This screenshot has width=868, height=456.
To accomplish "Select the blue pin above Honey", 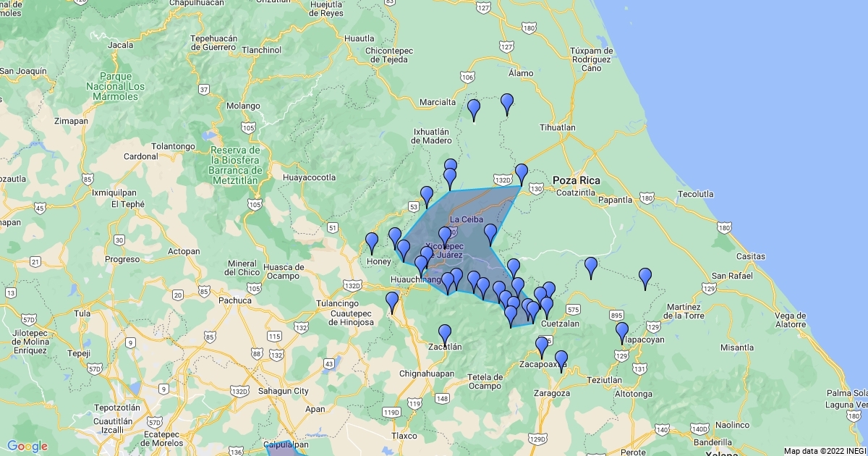I will pyautogui.click(x=372, y=242).
